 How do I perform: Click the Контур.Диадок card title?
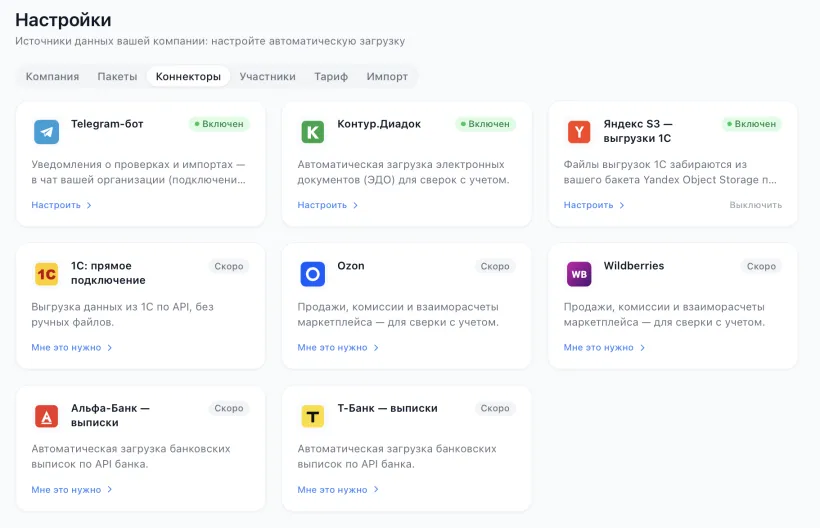[x=379, y=124]
